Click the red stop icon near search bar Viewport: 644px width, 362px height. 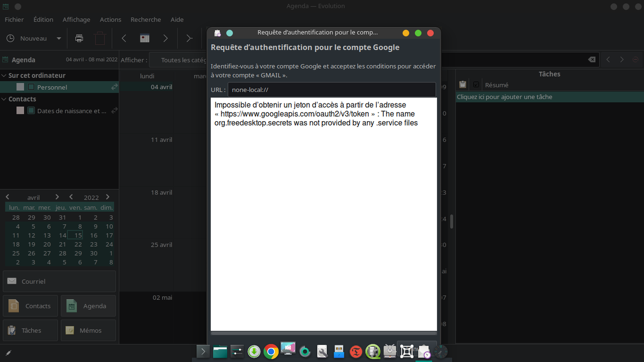635,60
